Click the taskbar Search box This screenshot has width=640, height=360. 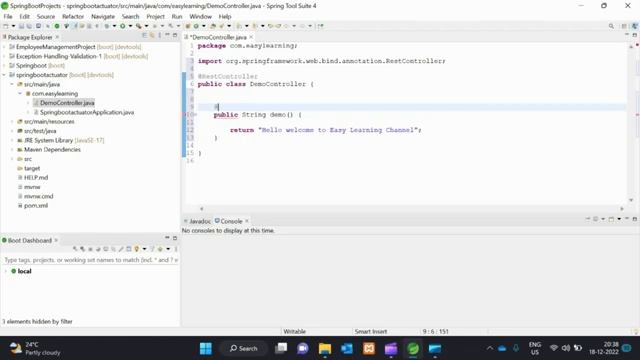tap(243, 348)
